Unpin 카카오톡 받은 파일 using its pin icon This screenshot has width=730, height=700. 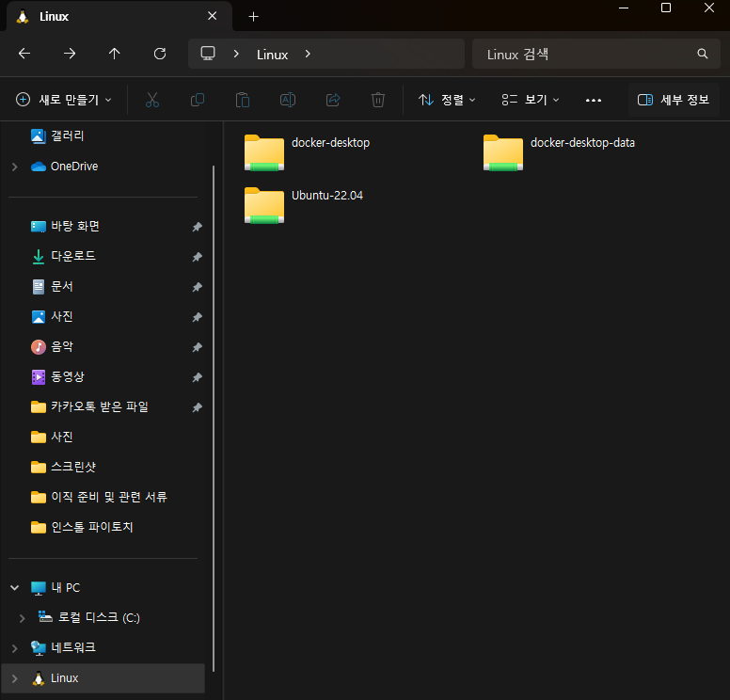[x=198, y=407]
